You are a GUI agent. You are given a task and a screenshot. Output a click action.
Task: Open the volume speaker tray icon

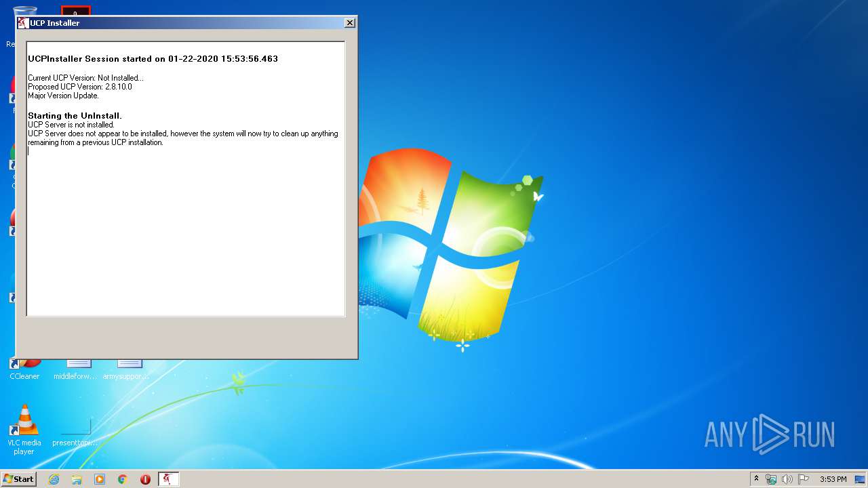[787, 479]
